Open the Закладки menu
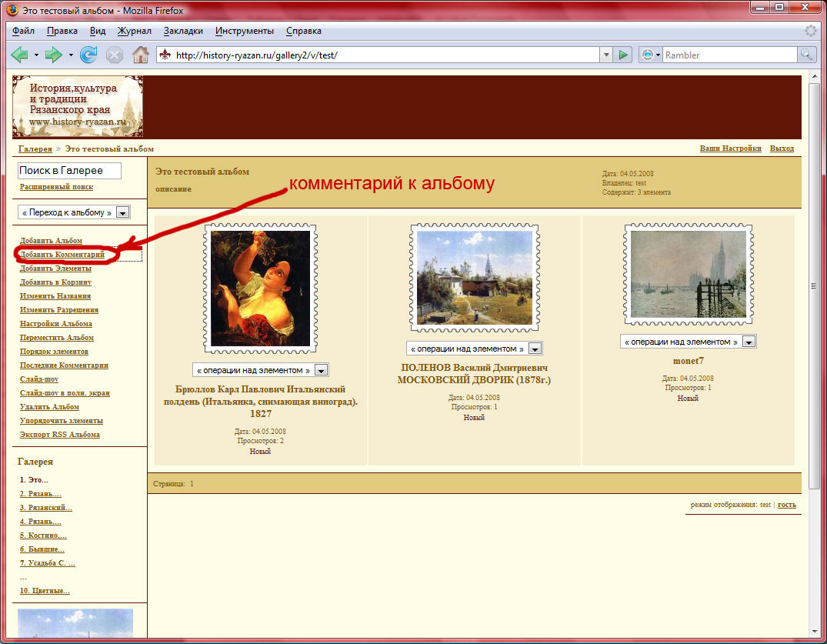827x644 pixels. pyautogui.click(x=183, y=31)
